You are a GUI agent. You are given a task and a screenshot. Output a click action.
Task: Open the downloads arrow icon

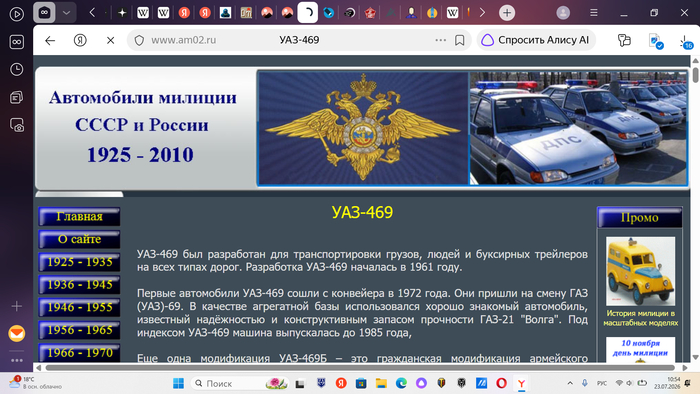click(x=685, y=41)
